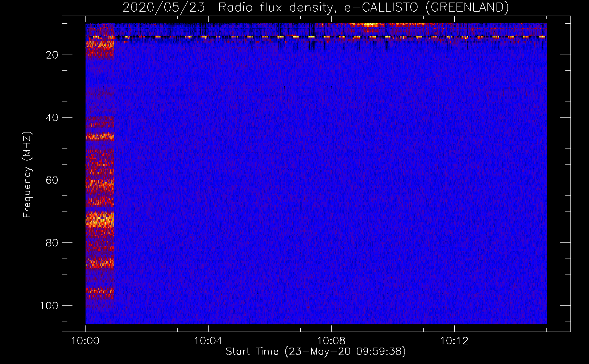589x364 pixels.
Task: Click the '100' frequency tick label
Action: pos(50,305)
